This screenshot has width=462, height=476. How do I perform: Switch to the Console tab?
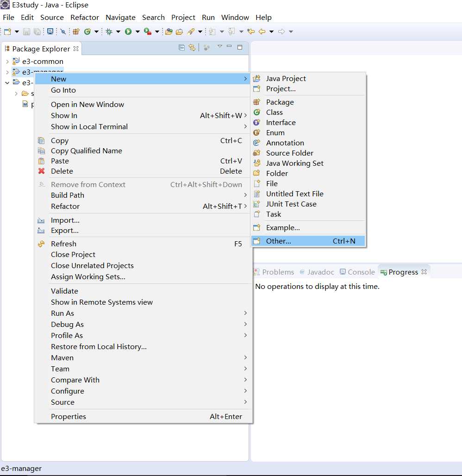(357, 272)
